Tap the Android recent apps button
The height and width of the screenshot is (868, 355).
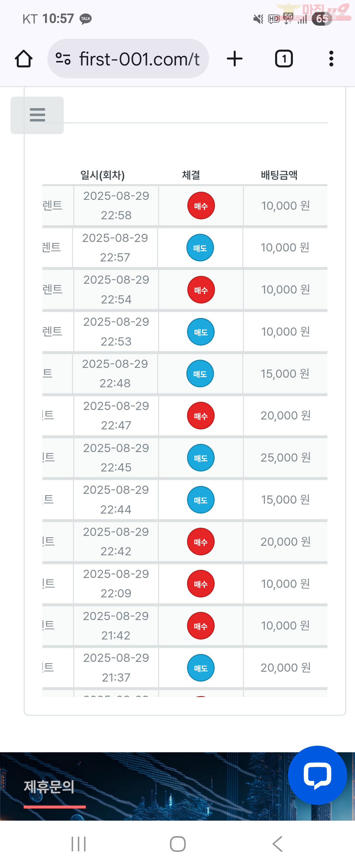[79, 844]
